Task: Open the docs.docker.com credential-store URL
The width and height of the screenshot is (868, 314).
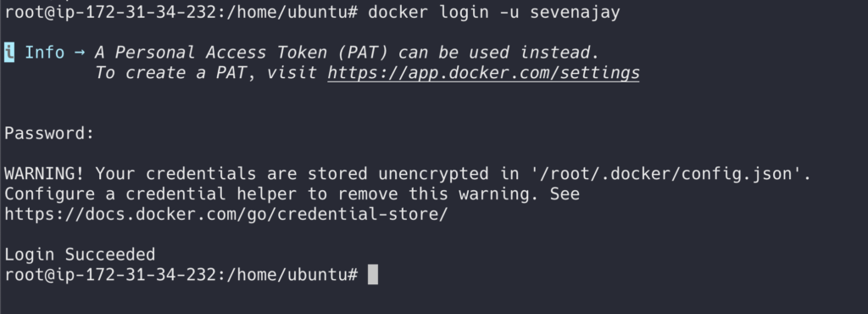Action: (225, 215)
